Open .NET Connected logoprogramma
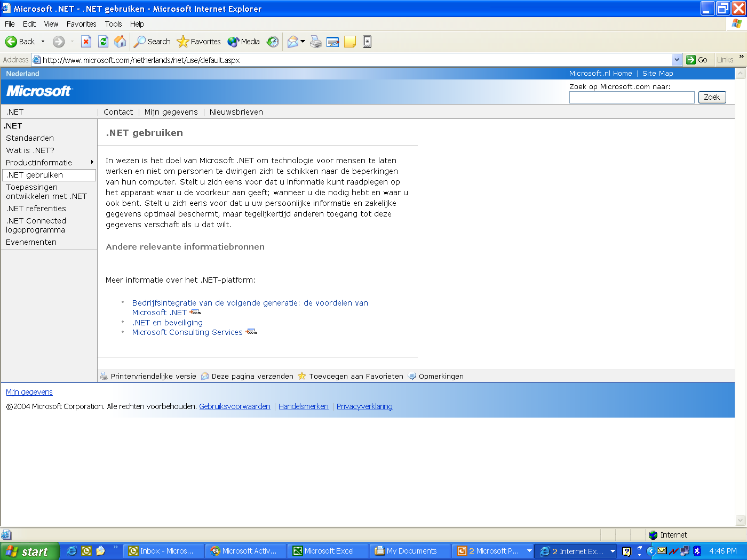Image resolution: width=747 pixels, height=560 pixels. pyautogui.click(x=36, y=225)
